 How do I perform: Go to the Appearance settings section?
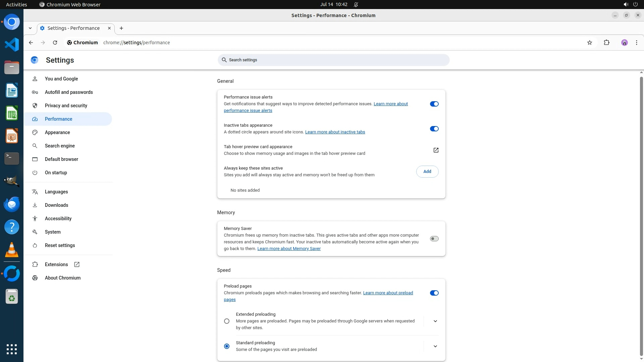click(57, 132)
